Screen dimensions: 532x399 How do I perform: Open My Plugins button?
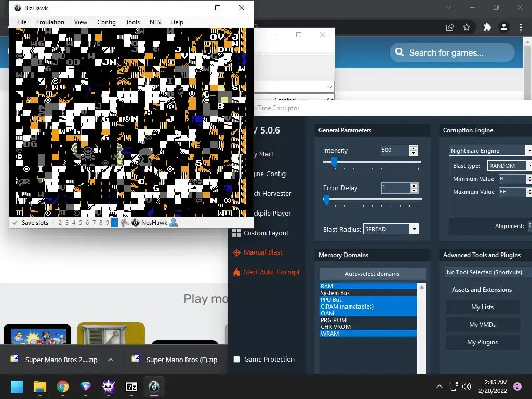coord(482,342)
